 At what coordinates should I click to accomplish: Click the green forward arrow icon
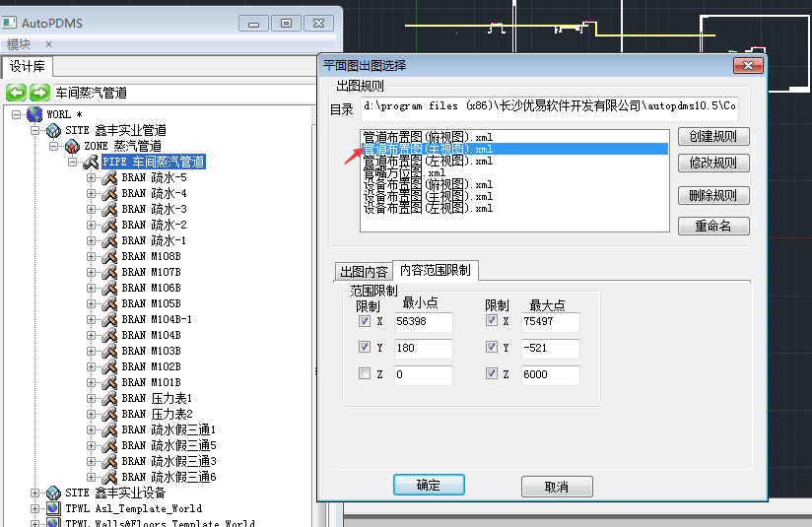point(39,94)
